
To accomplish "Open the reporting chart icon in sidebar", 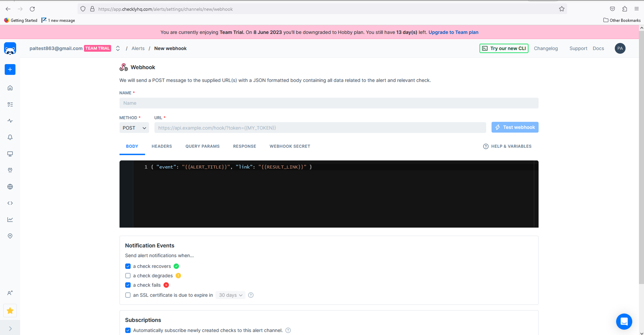I will point(10,220).
